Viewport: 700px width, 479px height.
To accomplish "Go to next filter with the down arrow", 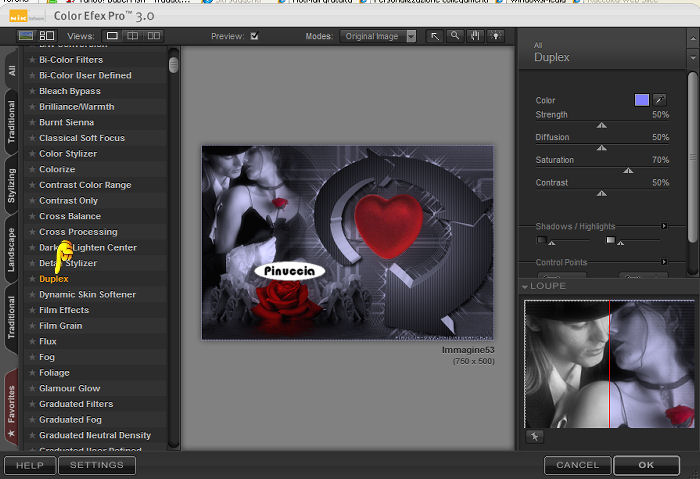I will [x=693, y=58].
